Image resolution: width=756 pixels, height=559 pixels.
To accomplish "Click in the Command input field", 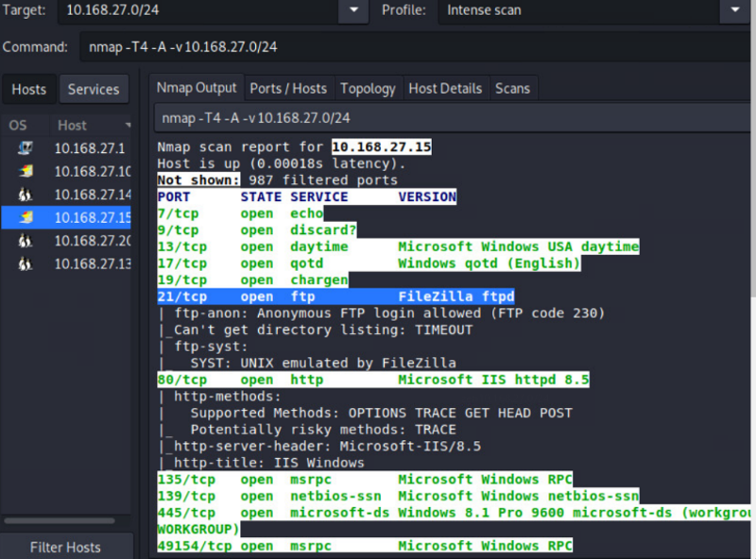I will click(415, 47).
